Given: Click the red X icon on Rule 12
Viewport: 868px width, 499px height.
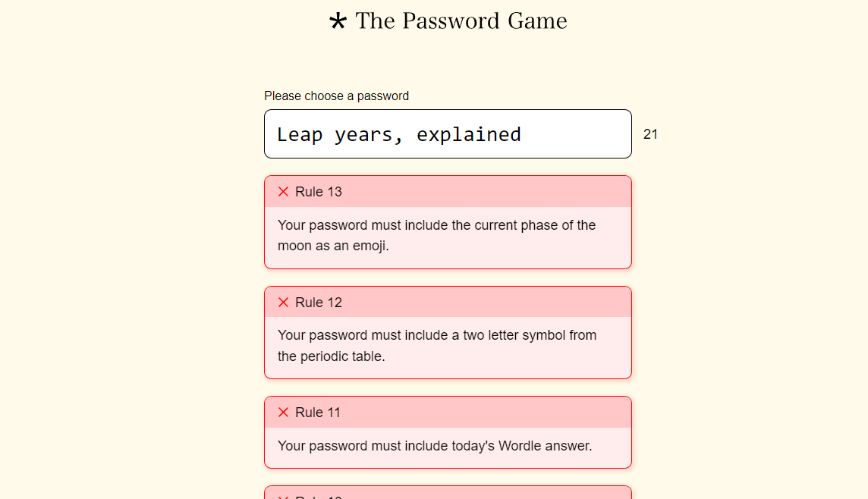Looking at the screenshot, I should point(283,303).
